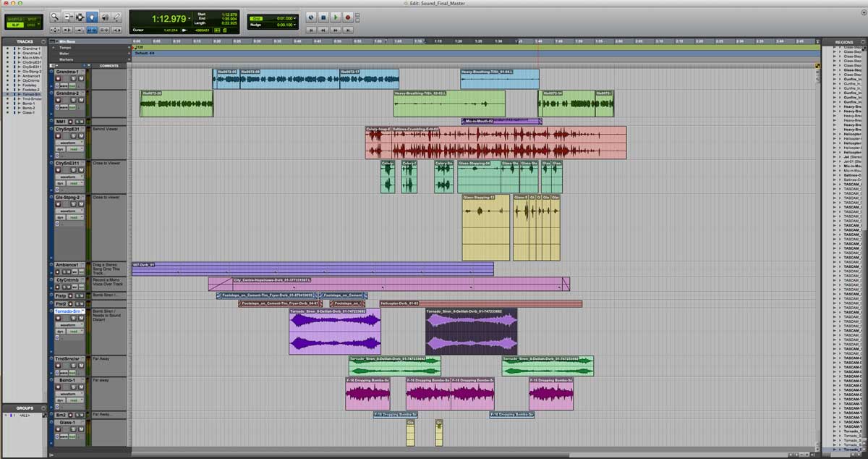Select the Selector tool
The image size is (868, 459).
coord(80,17)
